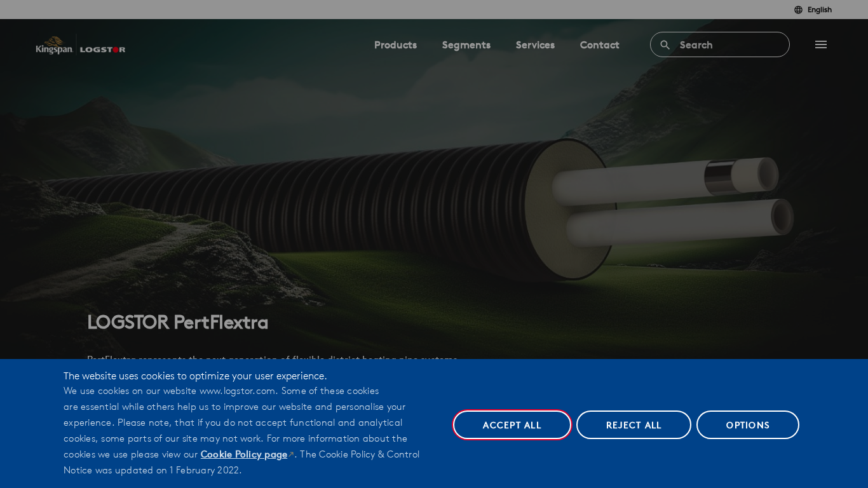
Task: Go to the Contact page
Action: (599, 45)
